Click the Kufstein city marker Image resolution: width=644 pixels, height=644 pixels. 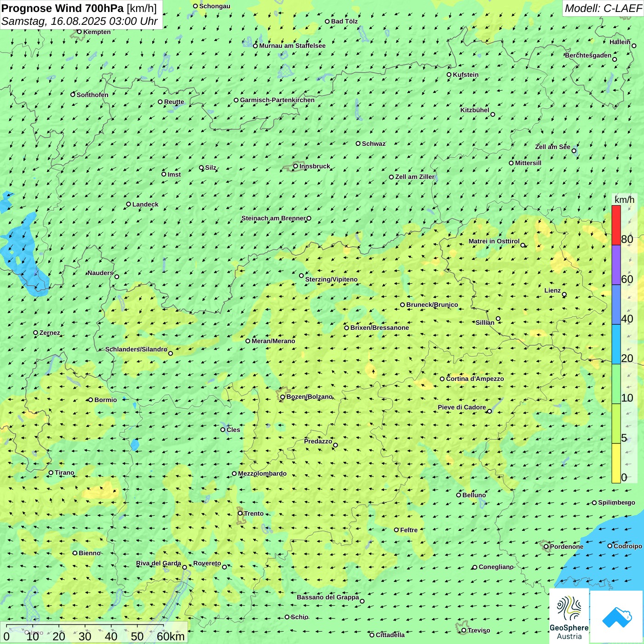449,75
